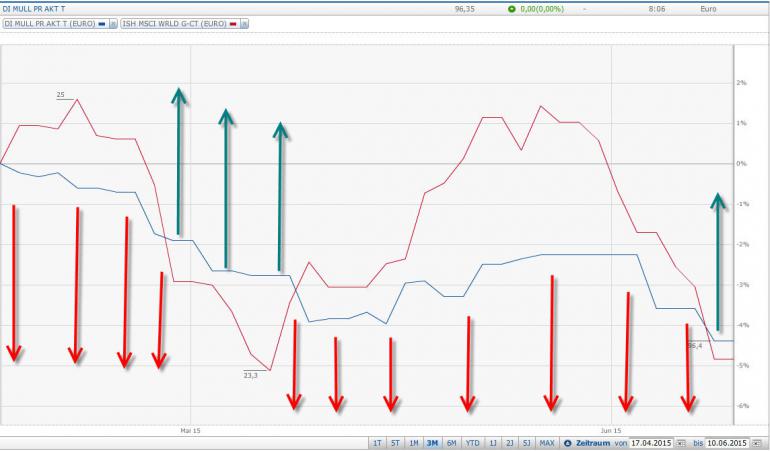Select the 5T time range

[395, 443]
